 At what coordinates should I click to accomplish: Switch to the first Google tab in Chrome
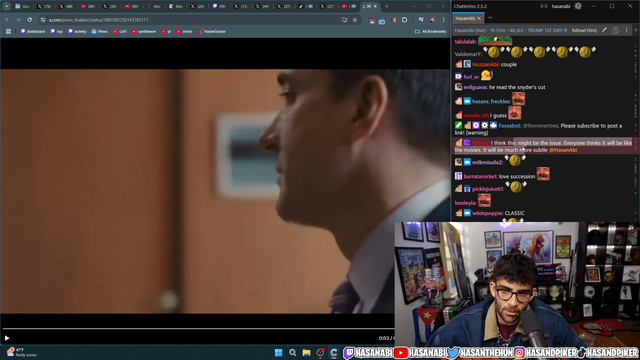tap(22, 6)
